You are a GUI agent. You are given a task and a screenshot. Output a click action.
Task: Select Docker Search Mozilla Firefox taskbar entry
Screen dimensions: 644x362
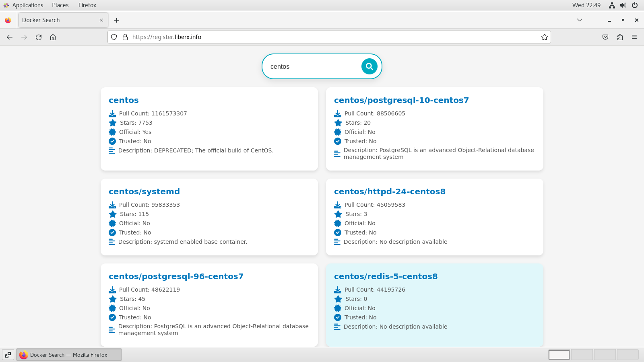coord(69,355)
